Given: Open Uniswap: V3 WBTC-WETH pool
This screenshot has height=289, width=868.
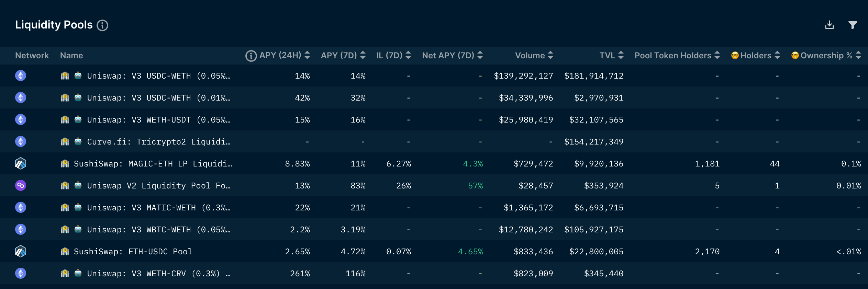Looking at the screenshot, I should point(159,230).
